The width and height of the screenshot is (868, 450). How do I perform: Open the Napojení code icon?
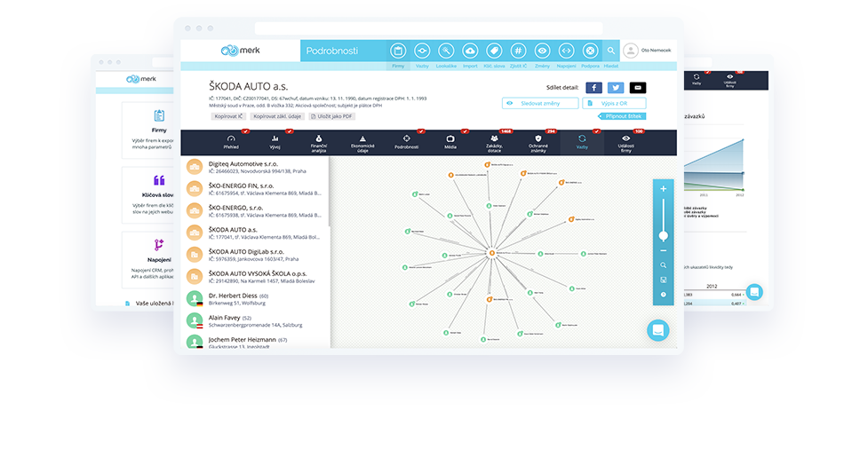[566, 51]
